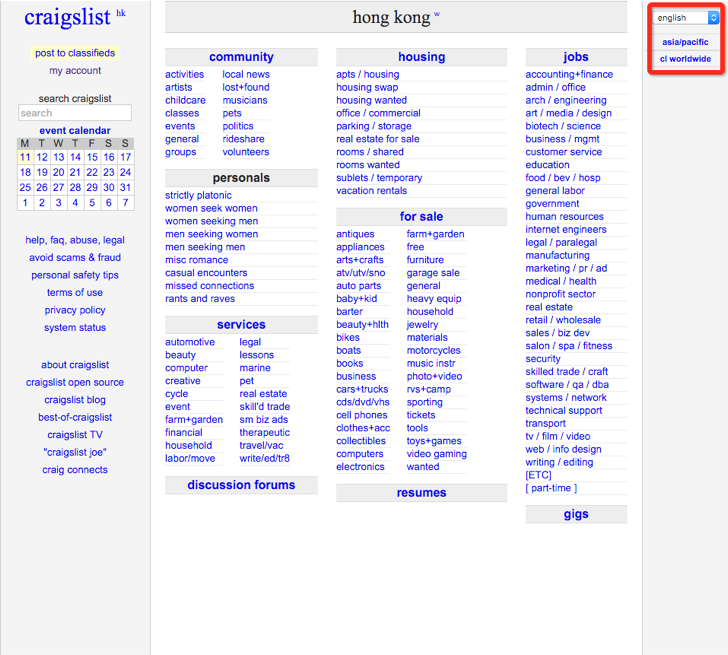Open craig connects link
The width and height of the screenshot is (728, 655).
75,470
